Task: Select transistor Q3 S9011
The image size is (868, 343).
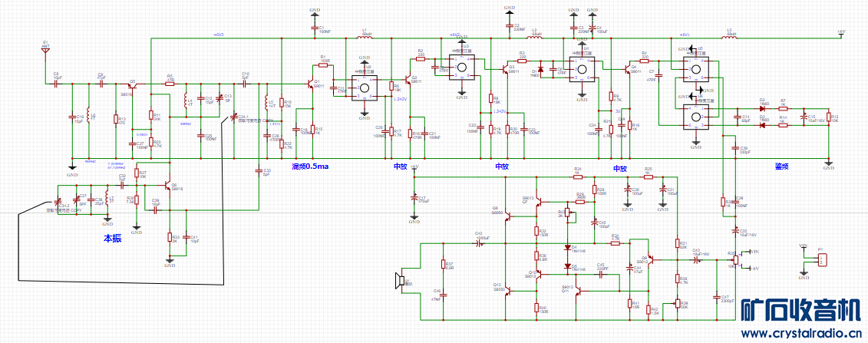Action: click(x=506, y=70)
